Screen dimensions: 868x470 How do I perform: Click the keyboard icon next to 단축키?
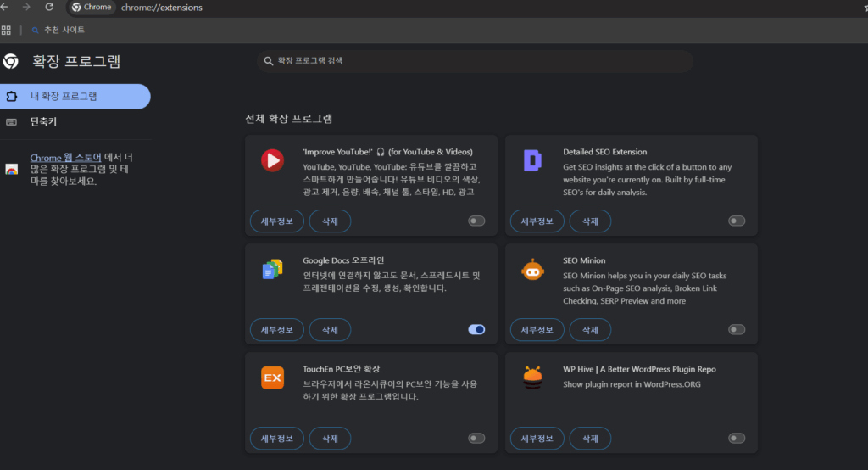coord(12,122)
